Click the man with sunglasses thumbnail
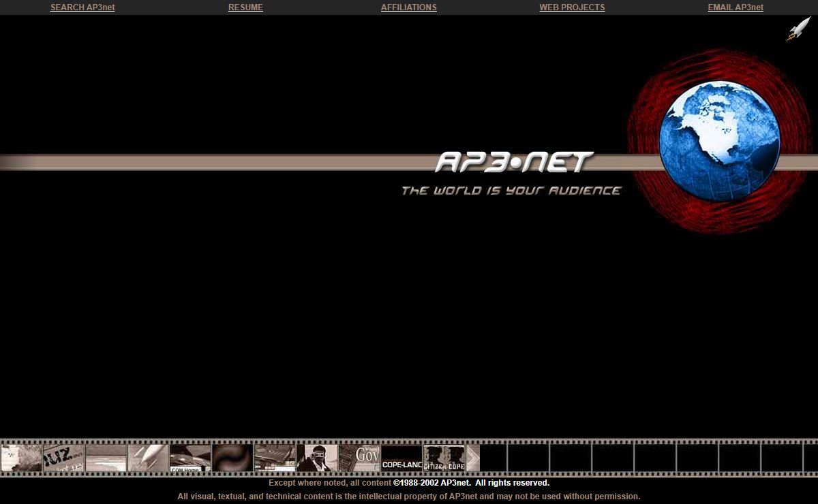 coord(318,458)
